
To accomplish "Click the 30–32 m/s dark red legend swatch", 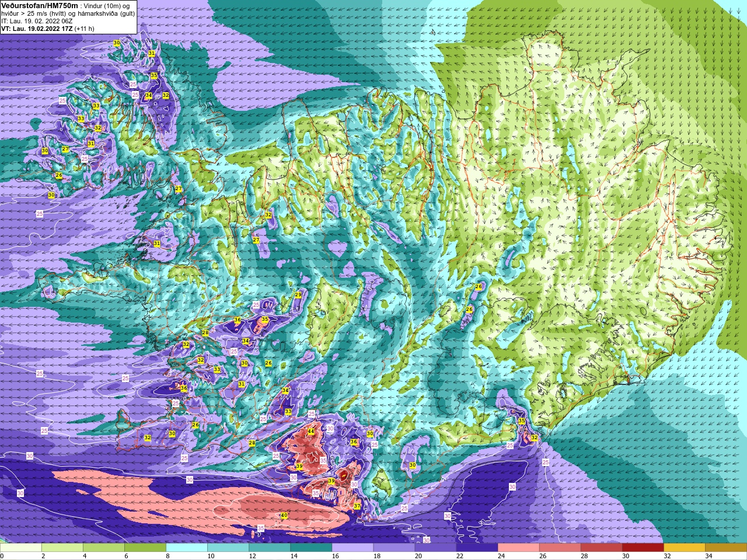I will (643, 548).
